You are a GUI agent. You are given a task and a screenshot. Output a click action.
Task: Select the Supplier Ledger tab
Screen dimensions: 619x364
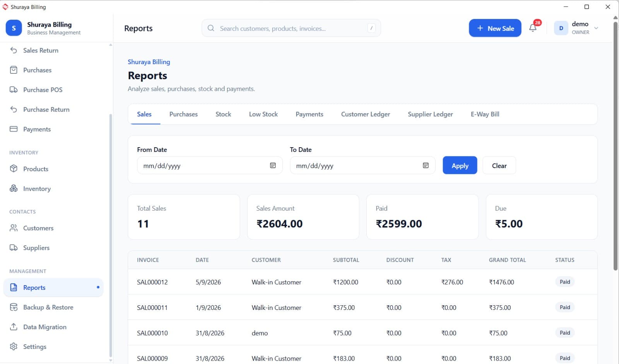click(x=430, y=114)
